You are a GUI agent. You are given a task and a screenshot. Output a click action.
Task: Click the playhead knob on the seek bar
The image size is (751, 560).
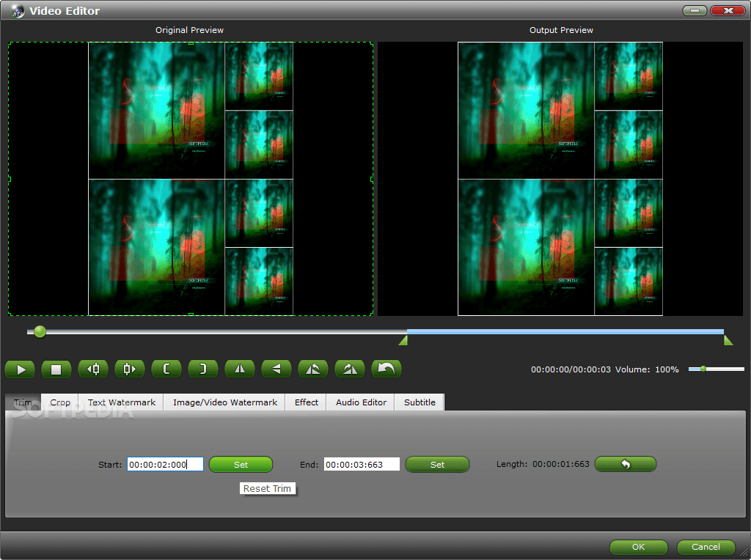[x=40, y=331]
